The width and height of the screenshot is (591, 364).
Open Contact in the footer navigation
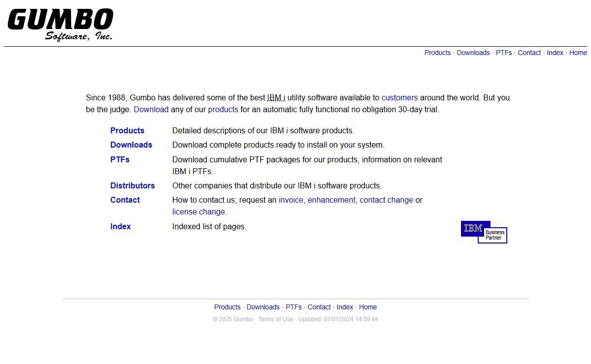(x=319, y=307)
